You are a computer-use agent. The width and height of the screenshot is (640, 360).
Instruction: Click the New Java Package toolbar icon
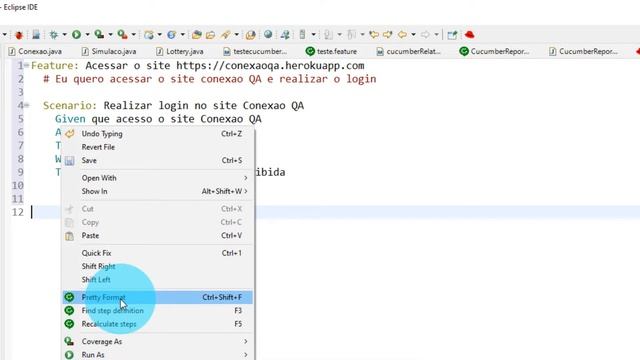tap(149, 35)
